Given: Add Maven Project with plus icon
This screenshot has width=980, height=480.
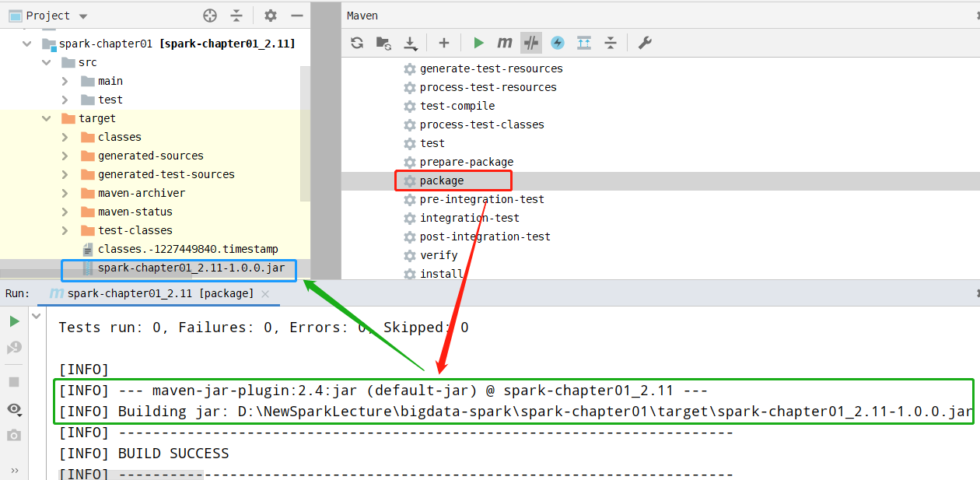Looking at the screenshot, I should point(444,43).
